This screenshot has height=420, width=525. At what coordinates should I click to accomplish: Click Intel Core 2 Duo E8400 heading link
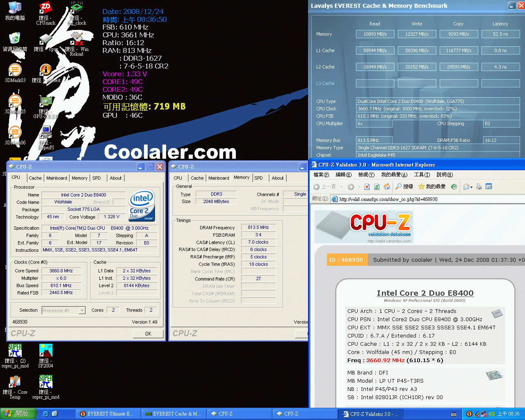pyautogui.click(x=425, y=293)
